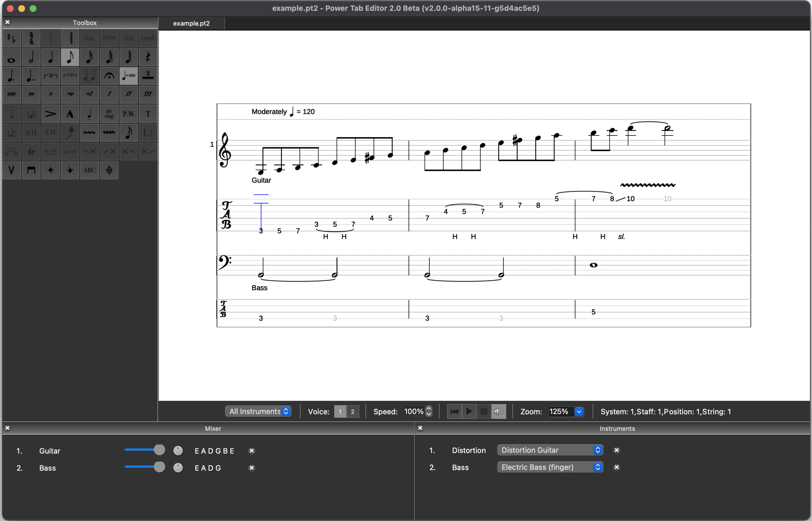The height and width of the screenshot is (521, 812).
Task: Switch to the example.pt2 document tab
Action: (191, 23)
